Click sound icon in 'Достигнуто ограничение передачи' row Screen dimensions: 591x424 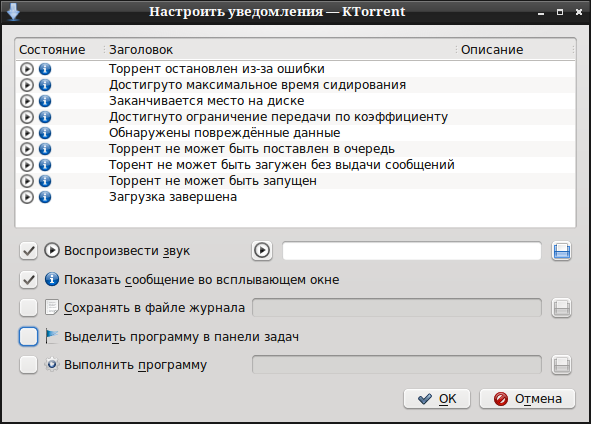coord(27,117)
